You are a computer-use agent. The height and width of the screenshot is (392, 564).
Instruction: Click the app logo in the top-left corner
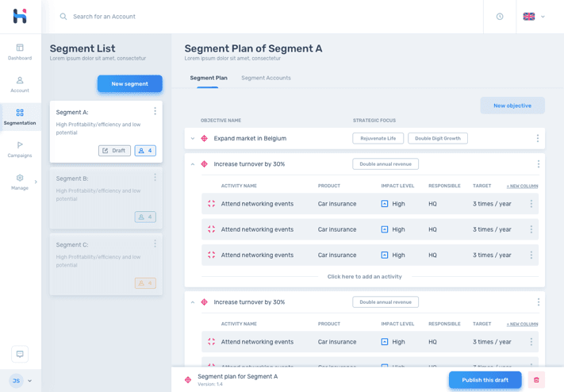(x=20, y=16)
